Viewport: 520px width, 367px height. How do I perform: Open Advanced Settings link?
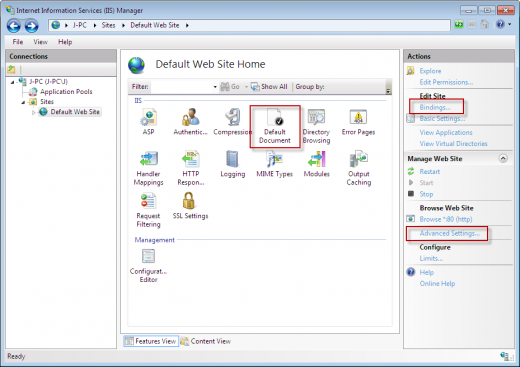[449, 233]
